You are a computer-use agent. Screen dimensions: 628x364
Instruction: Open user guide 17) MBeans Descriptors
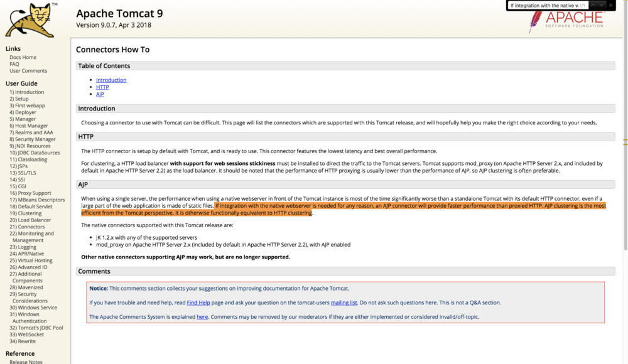tap(37, 200)
